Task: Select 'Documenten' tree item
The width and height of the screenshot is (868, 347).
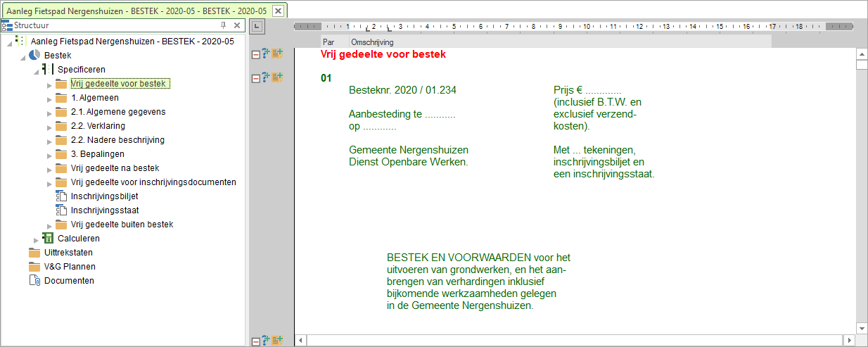Action: point(69,281)
